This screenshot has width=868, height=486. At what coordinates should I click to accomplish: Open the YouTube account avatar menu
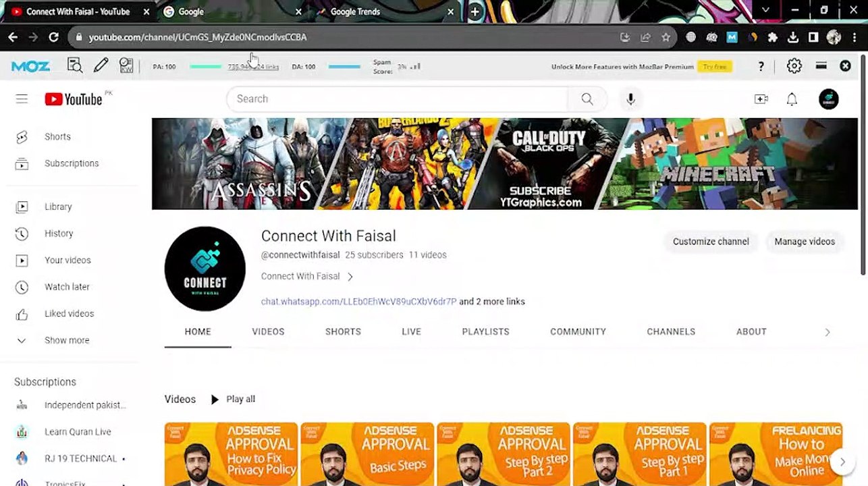828,99
